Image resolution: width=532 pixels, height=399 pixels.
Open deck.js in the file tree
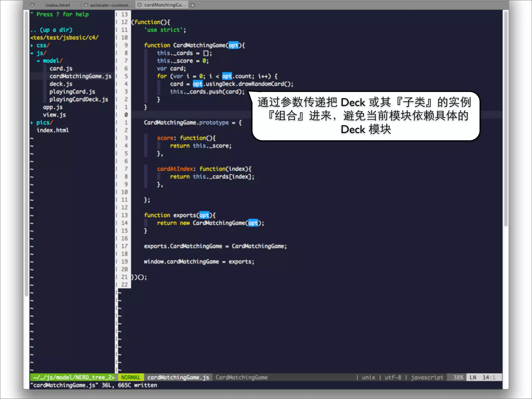(61, 84)
